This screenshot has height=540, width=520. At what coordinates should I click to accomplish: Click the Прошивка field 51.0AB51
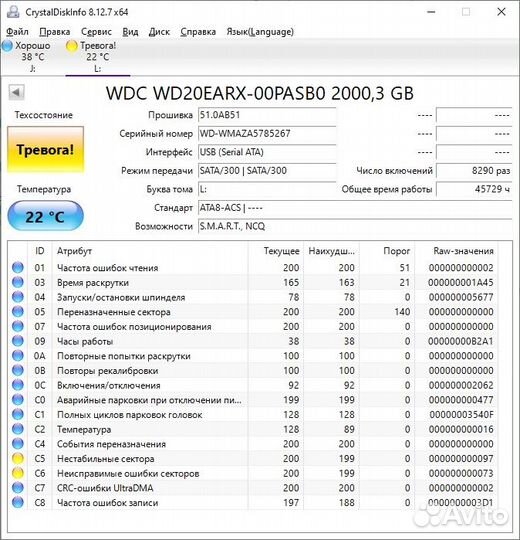coord(267,115)
